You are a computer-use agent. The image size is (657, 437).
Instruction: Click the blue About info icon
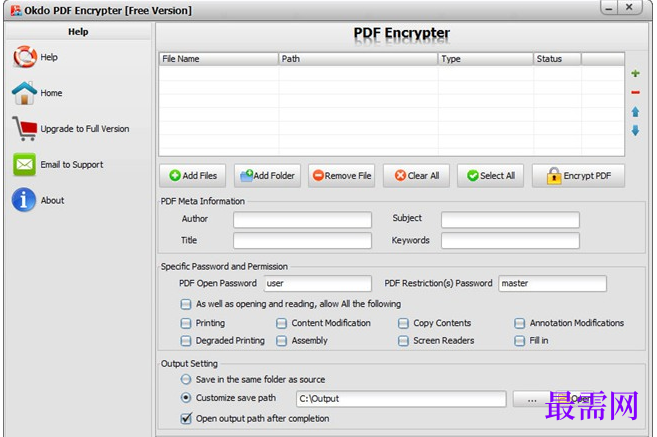[x=24, y=200]
